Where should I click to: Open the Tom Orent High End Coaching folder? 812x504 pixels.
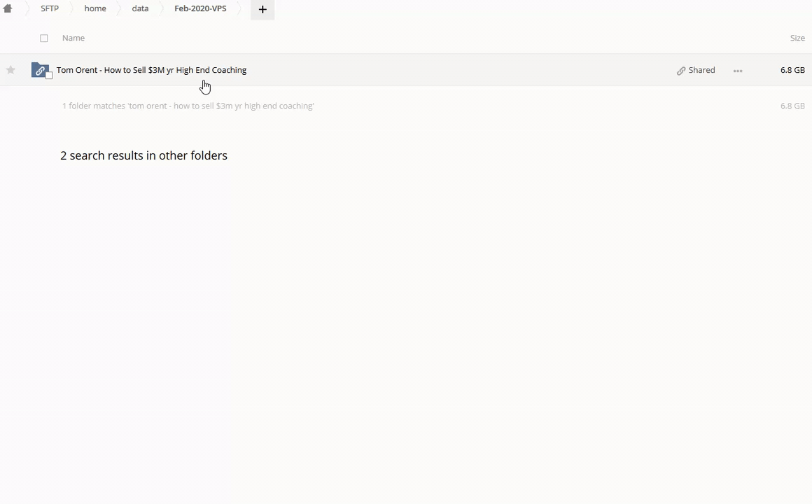(151, 70)
